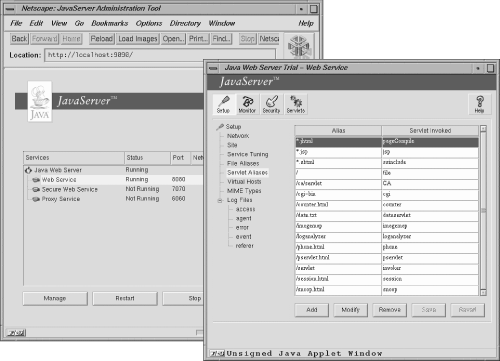This screenshot has height=361, width=500.
Task: Click the Print toolbar button in Netscape
Action: pyautogui.click(x=198, y=39)
